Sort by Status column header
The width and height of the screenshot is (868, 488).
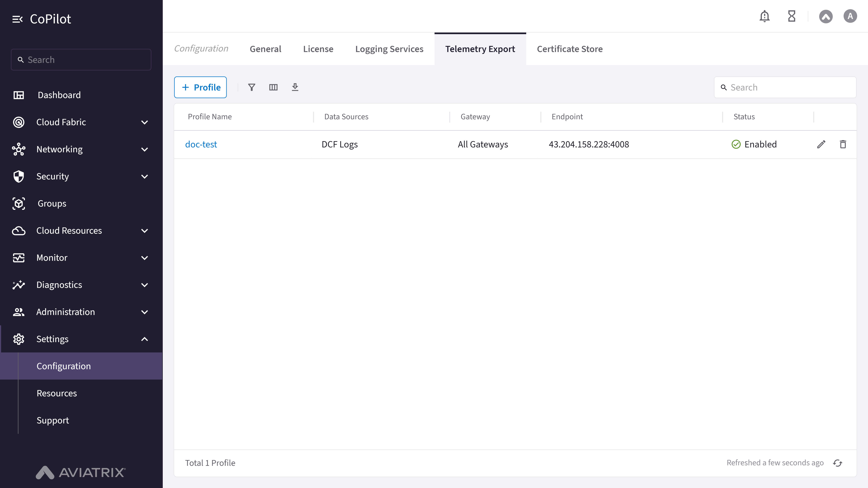(x=744, y=117)
